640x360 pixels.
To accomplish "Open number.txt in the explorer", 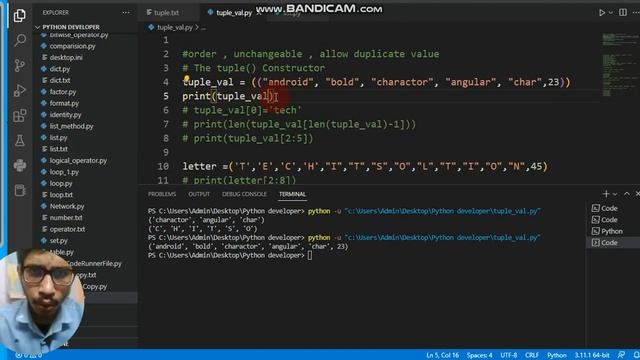I will [x=66, y=218].
